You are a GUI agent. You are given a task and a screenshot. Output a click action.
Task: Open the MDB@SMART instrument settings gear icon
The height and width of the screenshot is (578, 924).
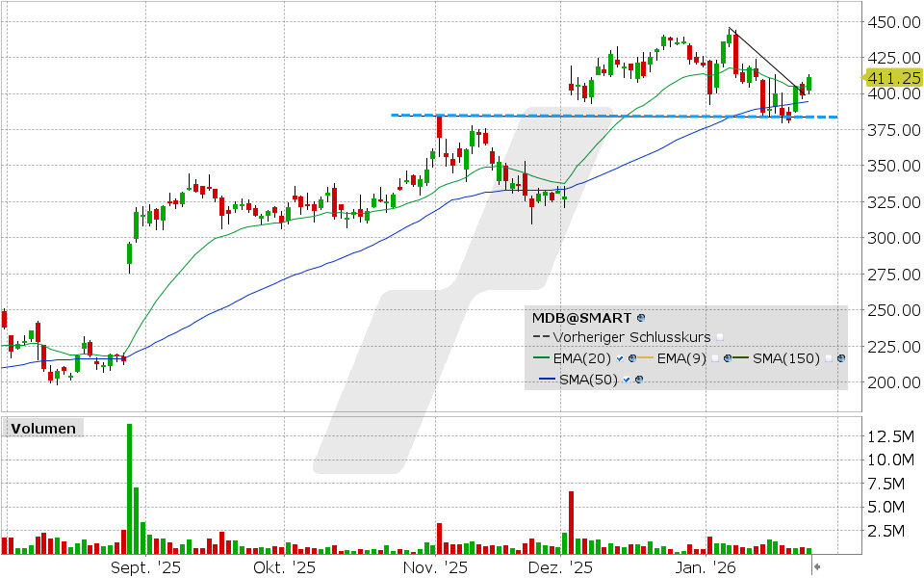click(x=641, y=318)
